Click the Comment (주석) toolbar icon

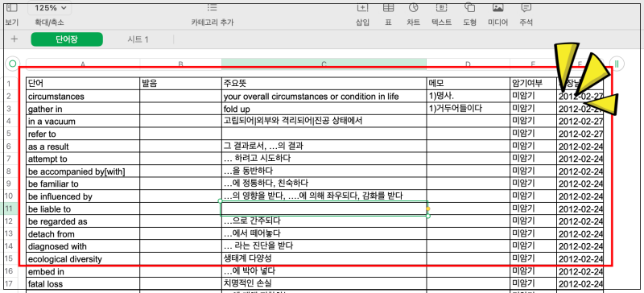[x=526, y=8]
